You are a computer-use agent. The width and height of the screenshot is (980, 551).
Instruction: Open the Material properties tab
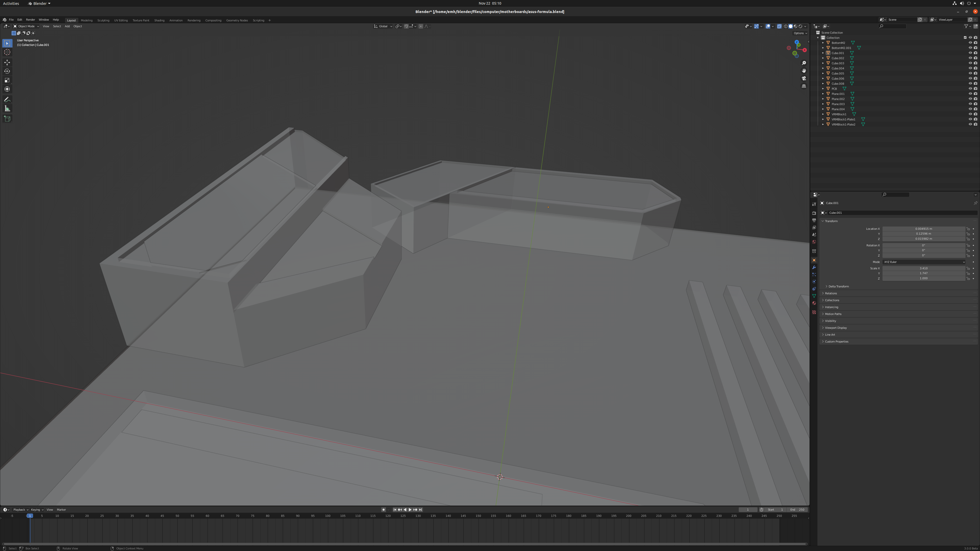[x=814, y=303]
